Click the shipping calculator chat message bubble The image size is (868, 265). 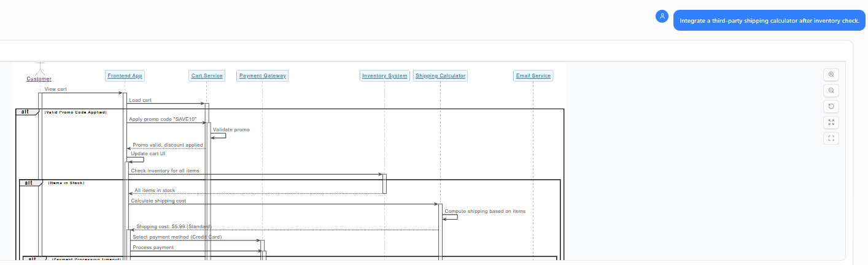769,20
